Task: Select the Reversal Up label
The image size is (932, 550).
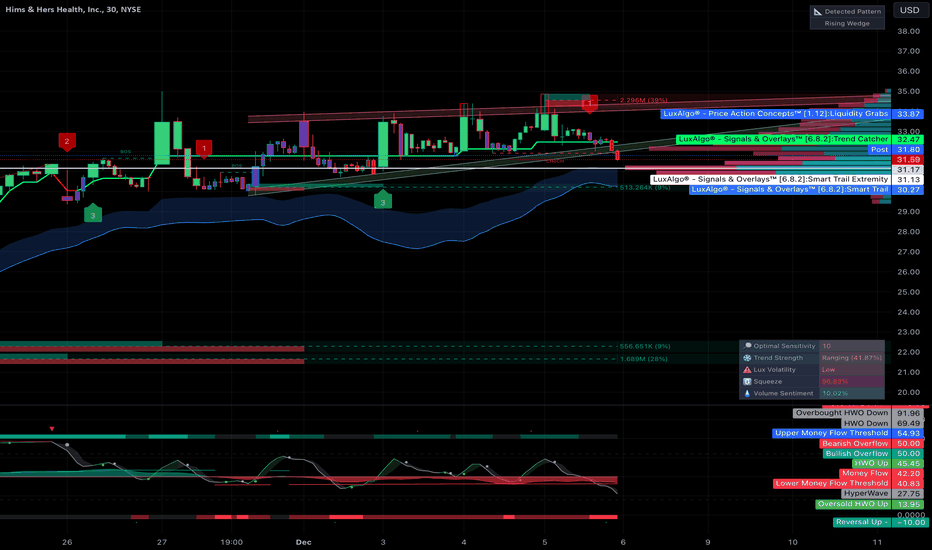Action: pyautogui.click(x=862, y=522)
